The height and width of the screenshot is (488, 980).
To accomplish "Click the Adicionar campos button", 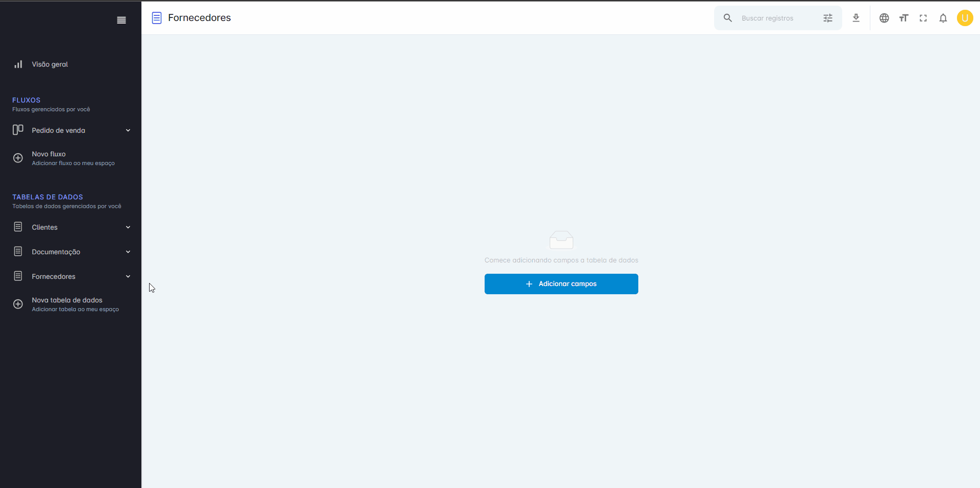I will click(x=561, y=283).
